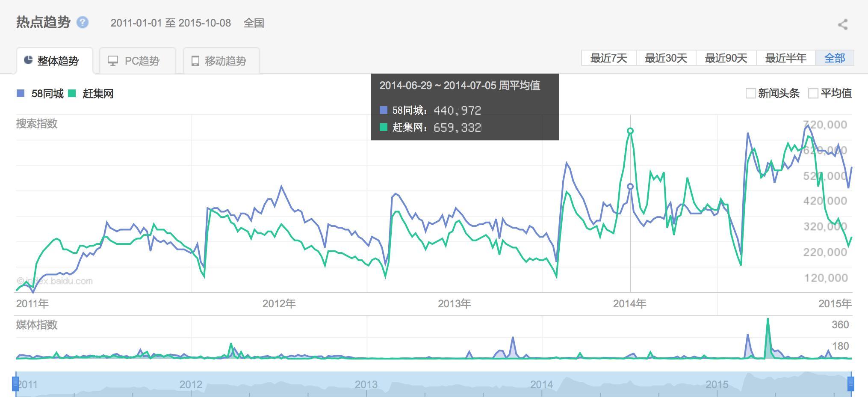Click the 58同城 hovered data point marker

pos(630,187)
